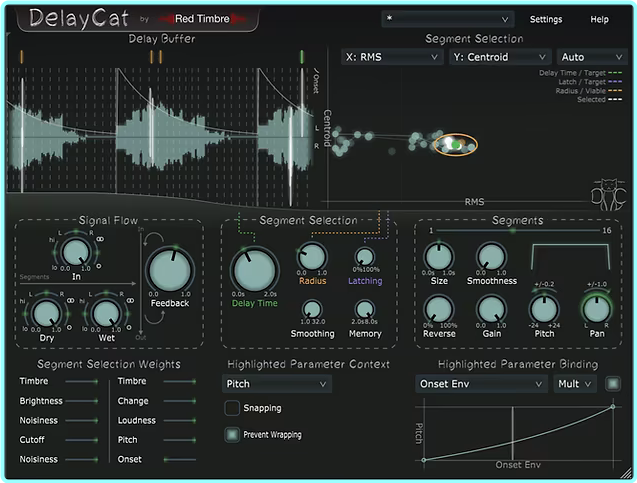The height and width of the screenshot is (483, 637).
Task: Open the X: RMS axis dropdown
Action: 391,57
